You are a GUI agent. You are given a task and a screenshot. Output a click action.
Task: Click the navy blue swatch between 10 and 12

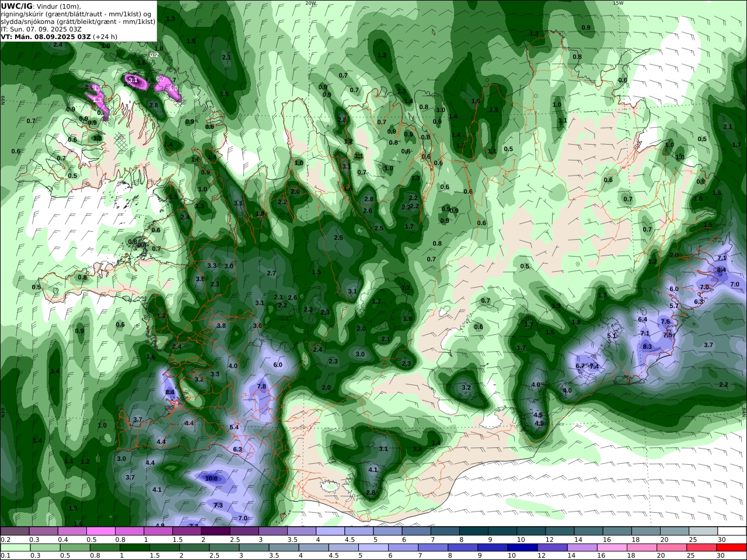tap(522, 548)
